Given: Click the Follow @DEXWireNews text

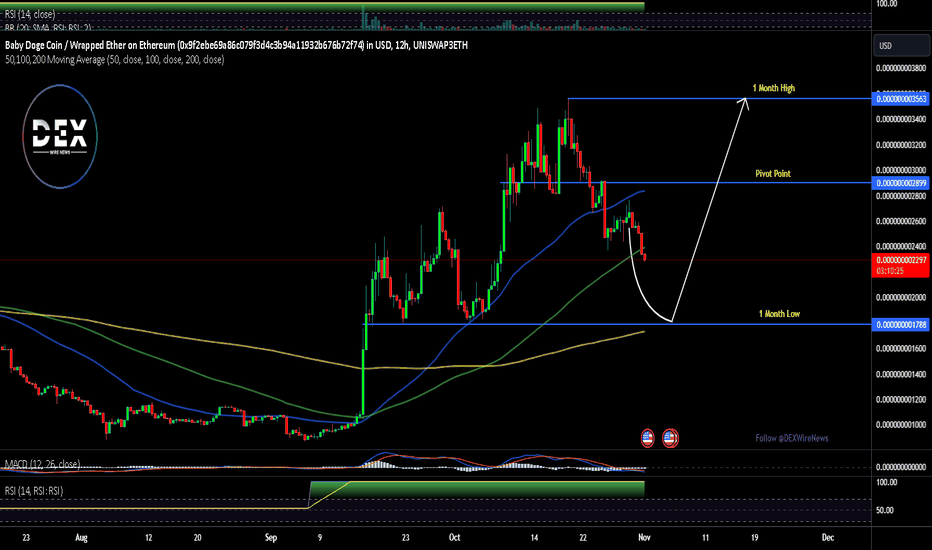Looking at the screenshot, I should [x=792, y=438].
